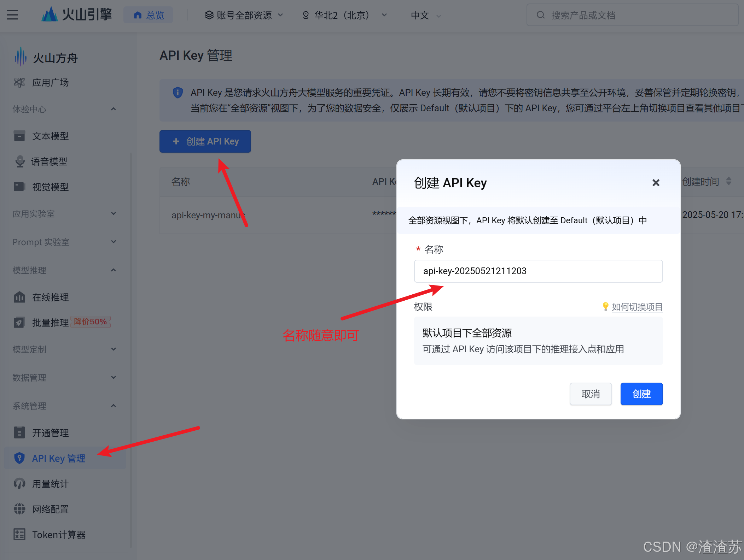Expand the 账号全部资源 dropdown
Image resolution: width=744 pixels, height=560 pixels.
pos(244,15)
